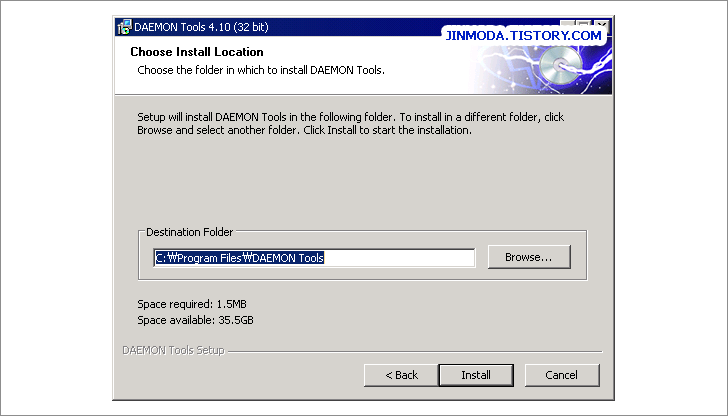This screenshot has height=416, width=728.
Task: Cancel the DAEMON Tools setup
Action: pyautogui.click(x=562, y=375)
